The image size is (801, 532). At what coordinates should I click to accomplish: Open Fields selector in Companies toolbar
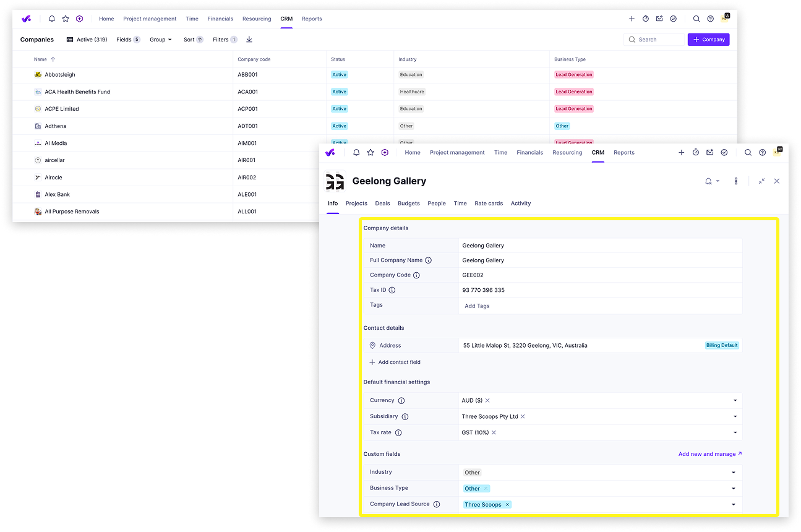pyautogui.click(x=128, y=40)
